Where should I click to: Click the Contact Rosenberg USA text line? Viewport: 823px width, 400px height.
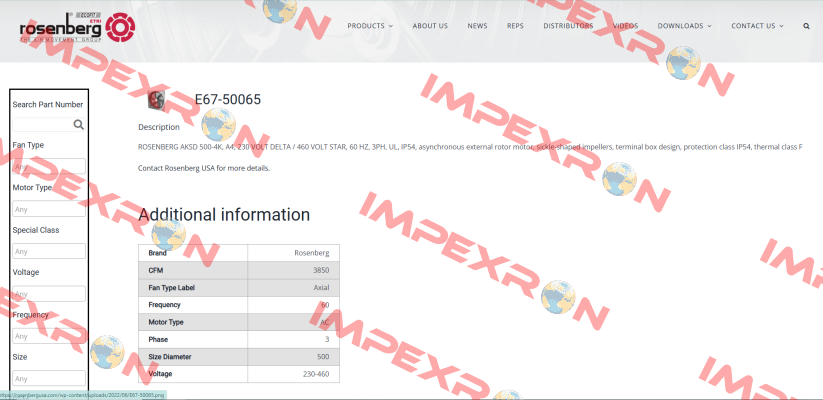[204, 169]
